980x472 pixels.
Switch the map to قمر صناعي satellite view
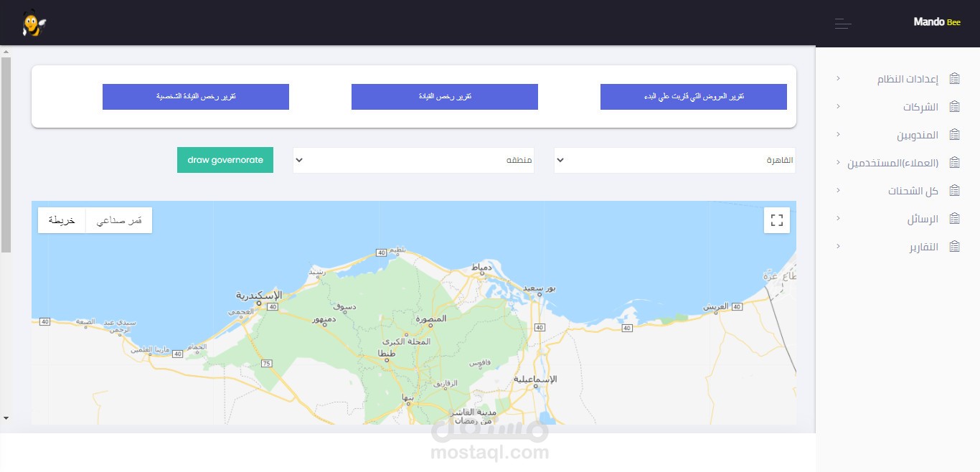tap(119, 220)
